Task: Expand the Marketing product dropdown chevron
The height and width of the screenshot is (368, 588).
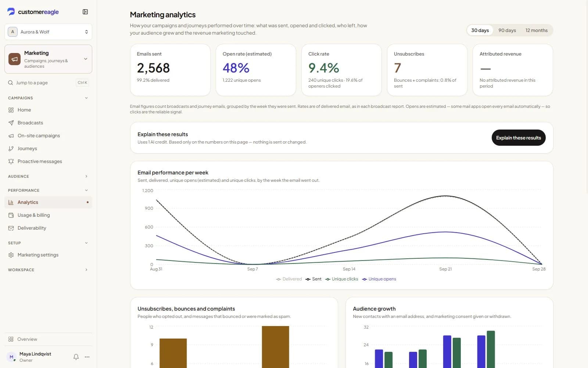Action: [86, 59]
